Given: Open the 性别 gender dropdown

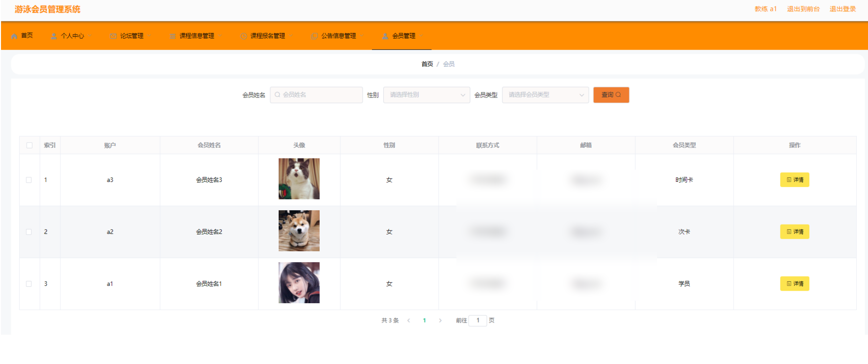Looking at the screenshot, I should [427, 95].
